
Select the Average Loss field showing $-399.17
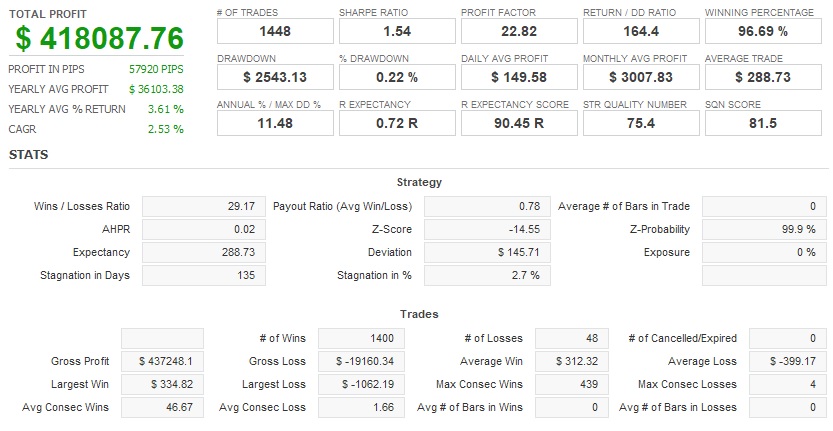pos(785,361)
